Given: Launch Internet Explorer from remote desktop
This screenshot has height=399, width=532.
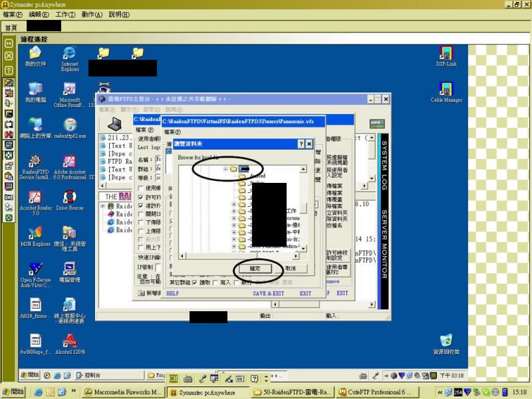Looking at the screenshot, I should pos(70,59).
